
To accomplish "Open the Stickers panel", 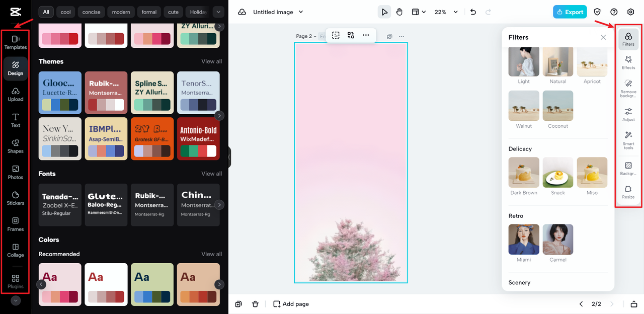I will tap(15, 198).
